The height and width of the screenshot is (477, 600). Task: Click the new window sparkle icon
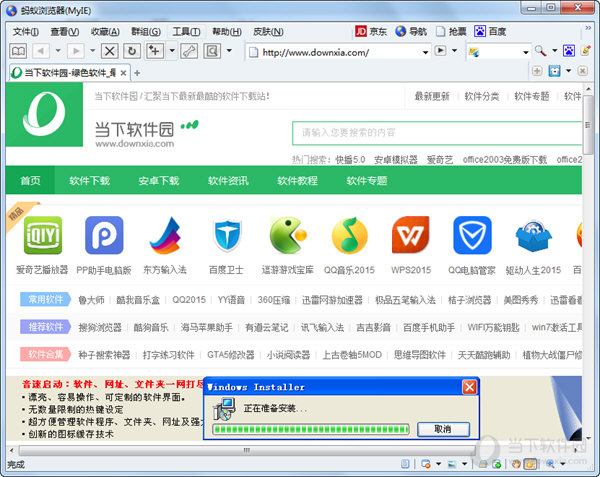155,51
